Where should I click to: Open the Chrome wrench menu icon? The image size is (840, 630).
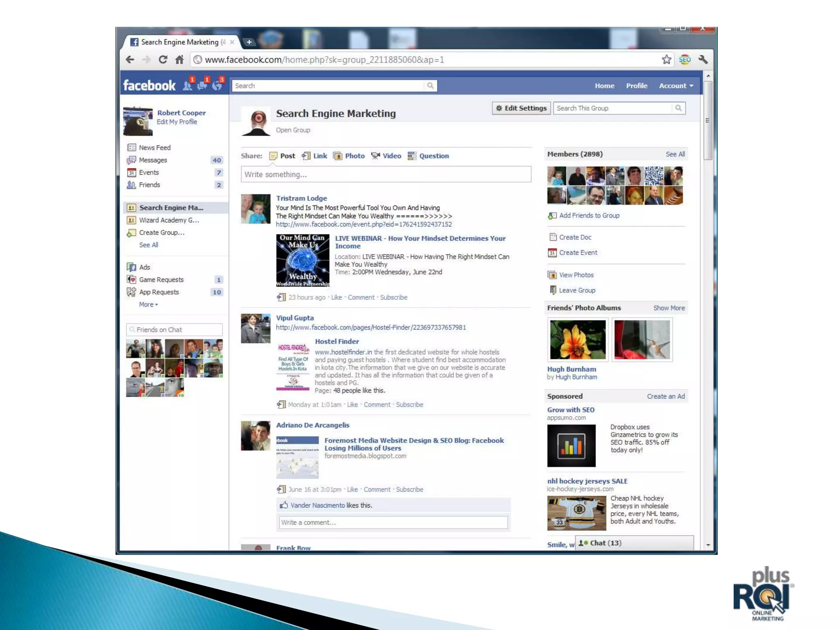coord(703,60)
